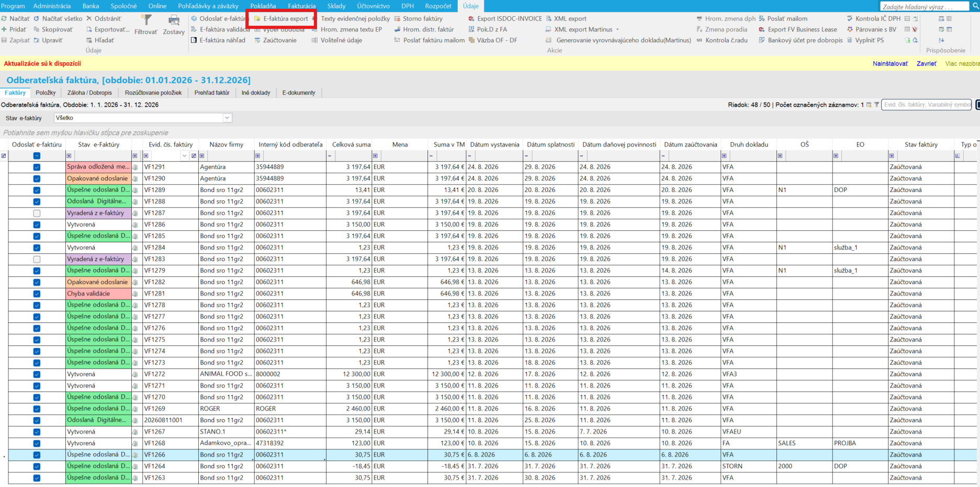
Task: Click E-faktúra export in toolbar
Action: (x=281, y=18)
